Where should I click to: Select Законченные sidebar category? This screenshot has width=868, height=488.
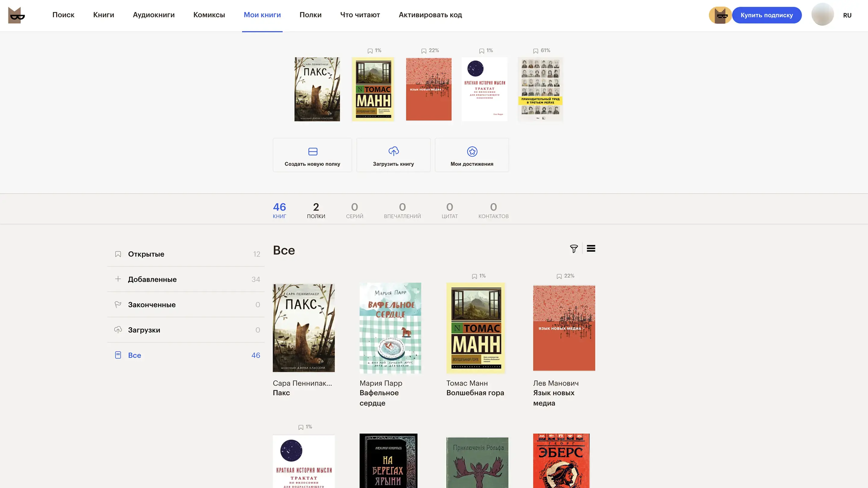click(x=152, y=305)
